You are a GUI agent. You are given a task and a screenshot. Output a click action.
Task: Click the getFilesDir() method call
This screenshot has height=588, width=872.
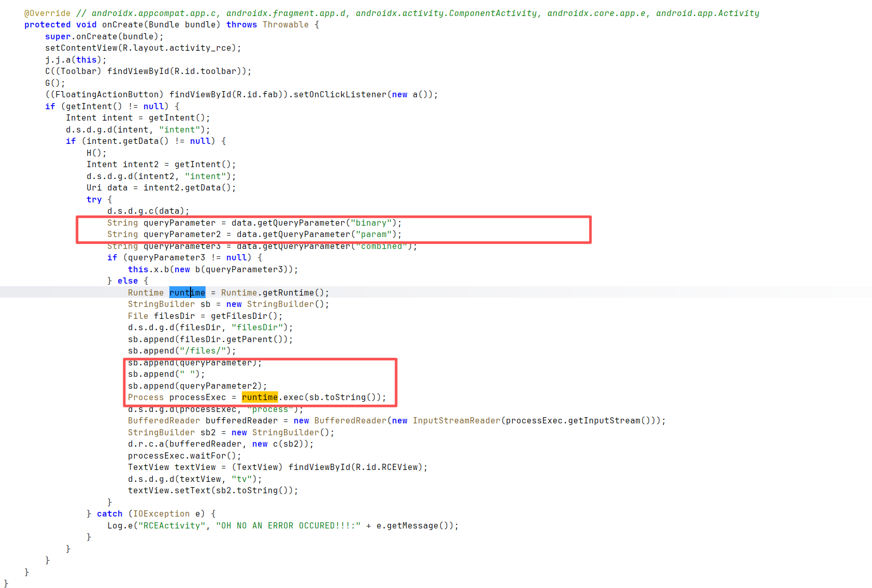pos(246,316)
